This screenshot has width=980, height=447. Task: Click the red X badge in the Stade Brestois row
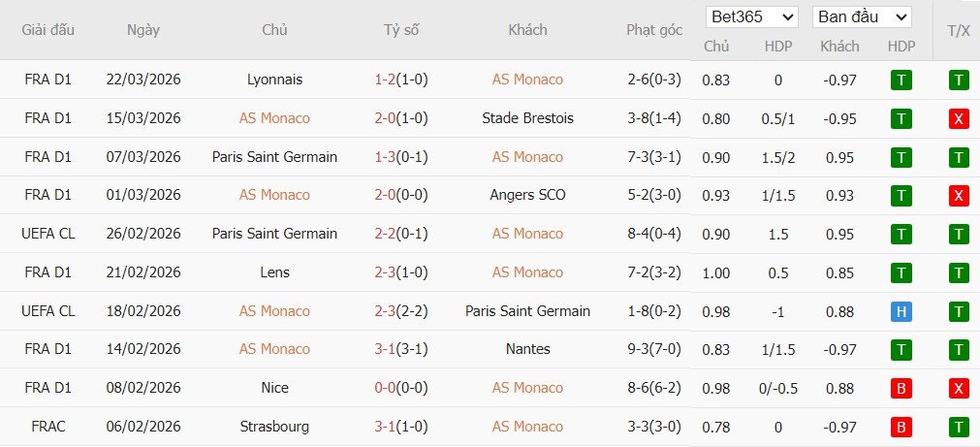click(959, 118)
